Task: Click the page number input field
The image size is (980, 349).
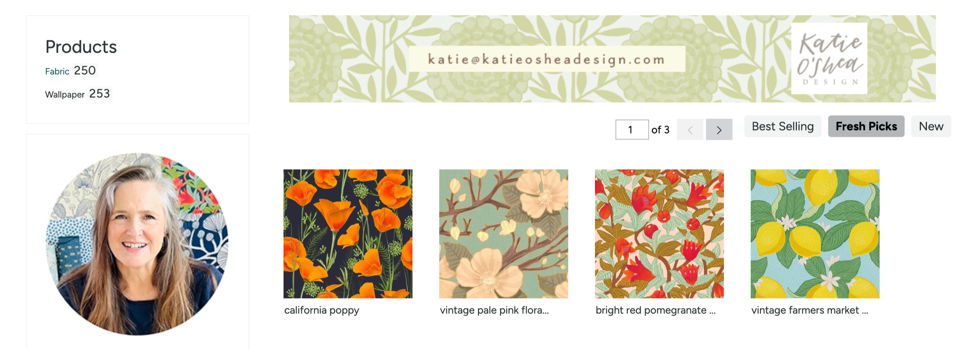Action: pyautogui.click(x=632, y=129)
